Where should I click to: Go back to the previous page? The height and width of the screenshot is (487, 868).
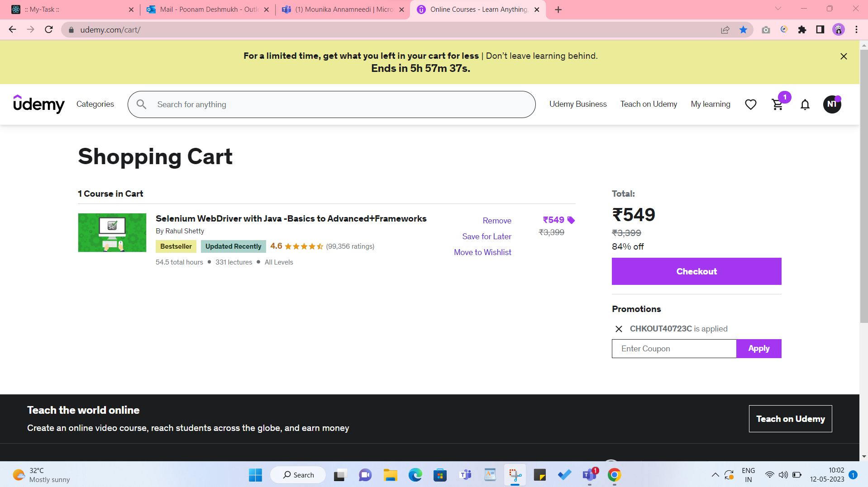click(x=12, y=30)
